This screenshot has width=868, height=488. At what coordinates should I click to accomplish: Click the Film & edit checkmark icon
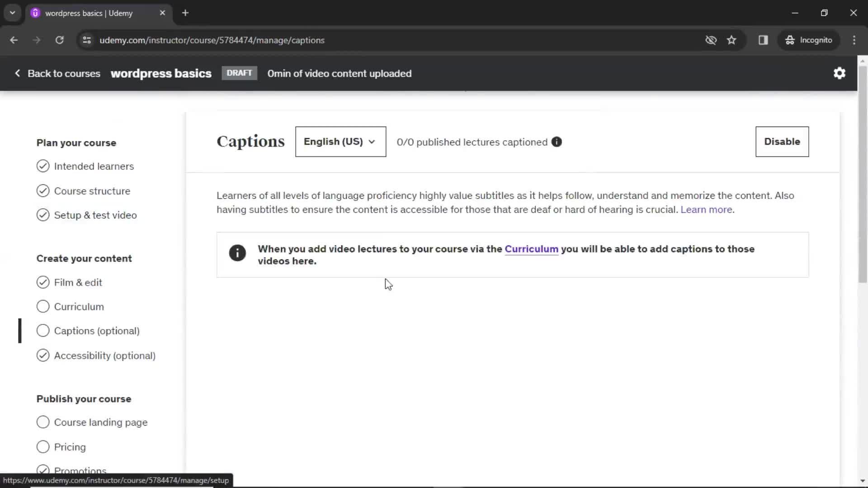43,282
